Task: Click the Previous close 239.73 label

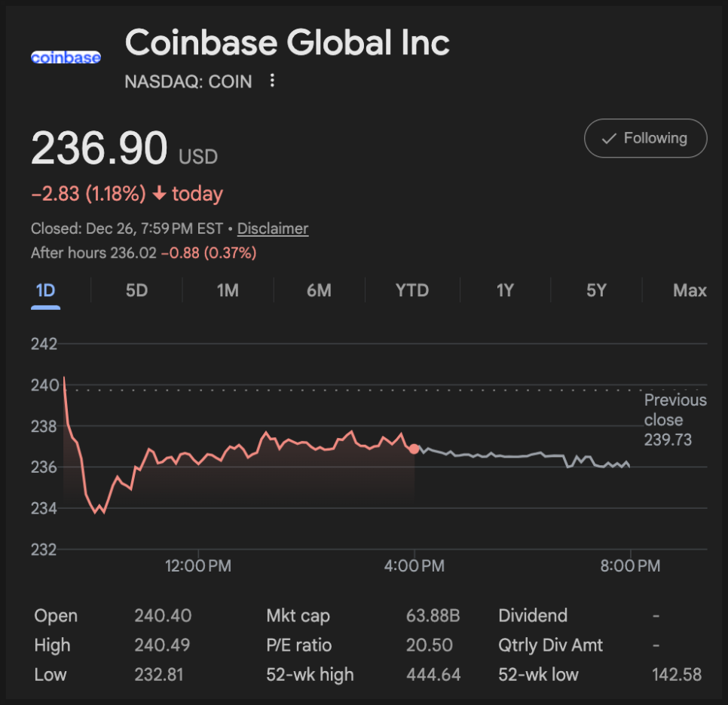Action: click(x=674, y=420)
